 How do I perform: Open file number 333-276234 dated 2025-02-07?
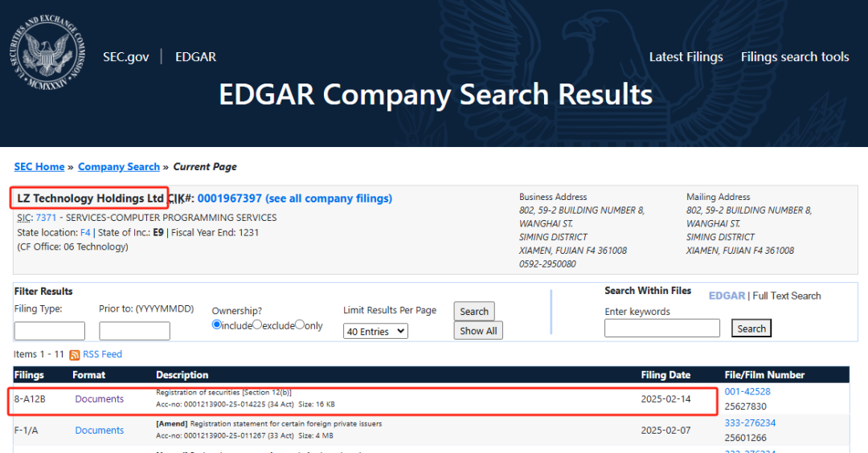(750, 423)
